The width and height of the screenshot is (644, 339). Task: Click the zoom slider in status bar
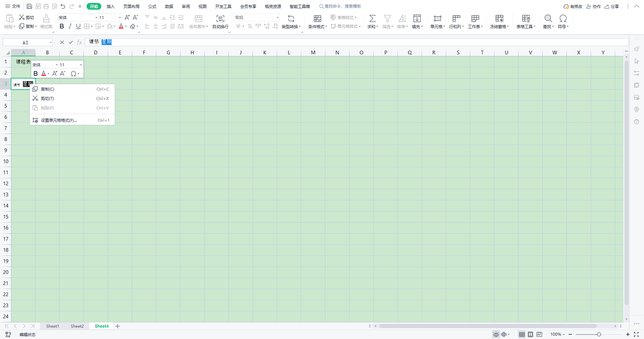pos(599,334)
